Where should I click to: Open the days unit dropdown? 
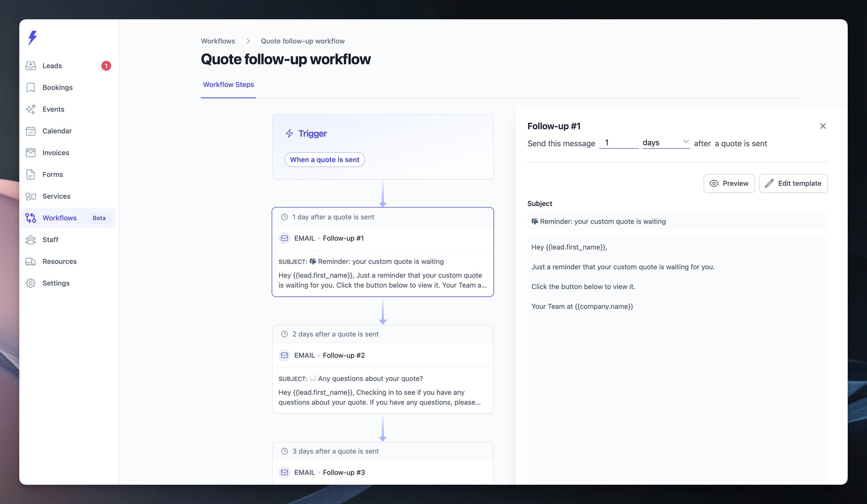(665, 143)
